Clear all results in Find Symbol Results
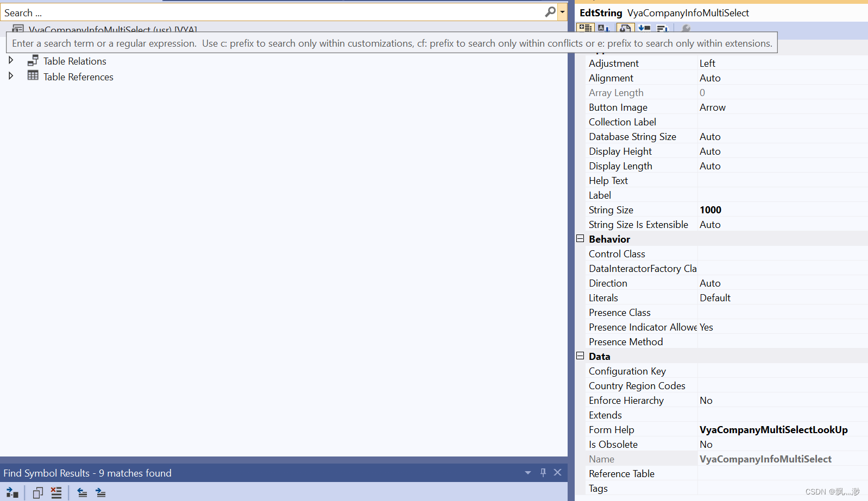The width and height of the screenshot is (868, 501). 56,493
